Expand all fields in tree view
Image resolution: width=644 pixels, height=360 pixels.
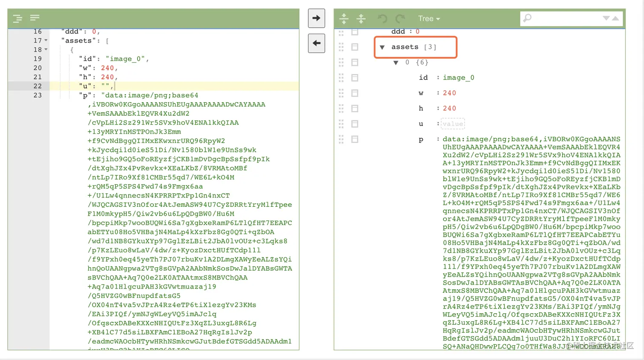click(x=344, y=18)
